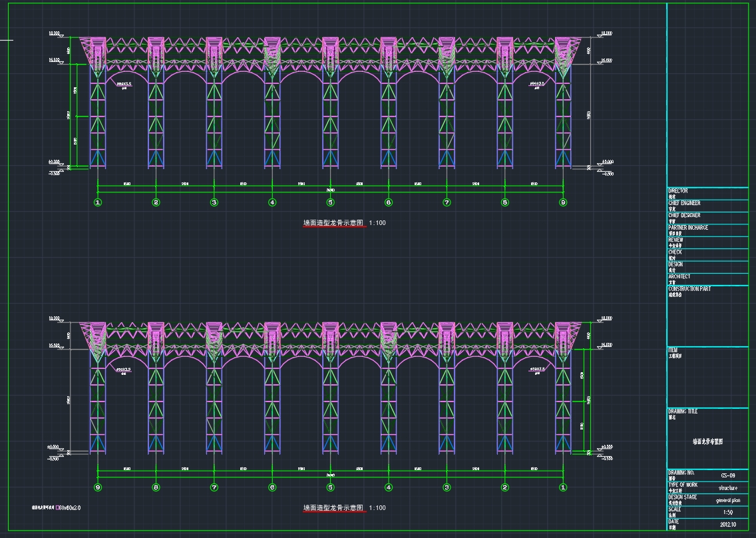756x538 pixels.
Task: Select grid bubble 3 of the upper elevation
Action: pyautogui.click(x=214, y=202)
